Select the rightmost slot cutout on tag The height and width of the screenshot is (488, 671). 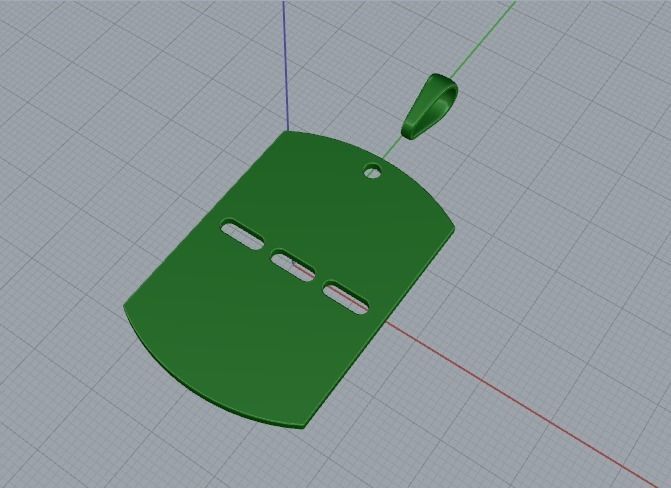[x=346, y=298]
